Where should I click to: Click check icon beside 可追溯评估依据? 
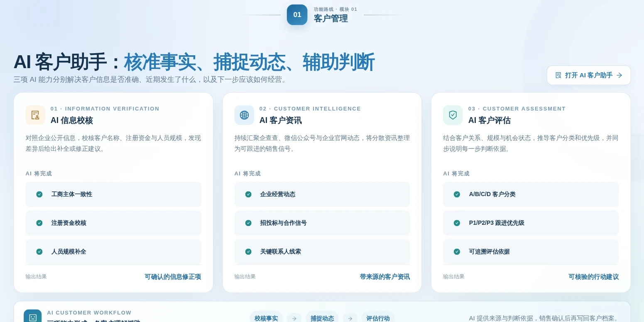point(457,252)
